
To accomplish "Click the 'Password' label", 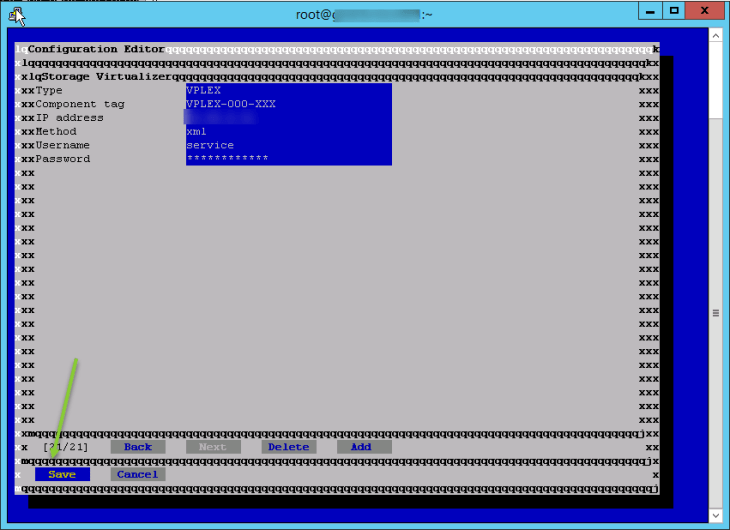I will pos(63,159).
